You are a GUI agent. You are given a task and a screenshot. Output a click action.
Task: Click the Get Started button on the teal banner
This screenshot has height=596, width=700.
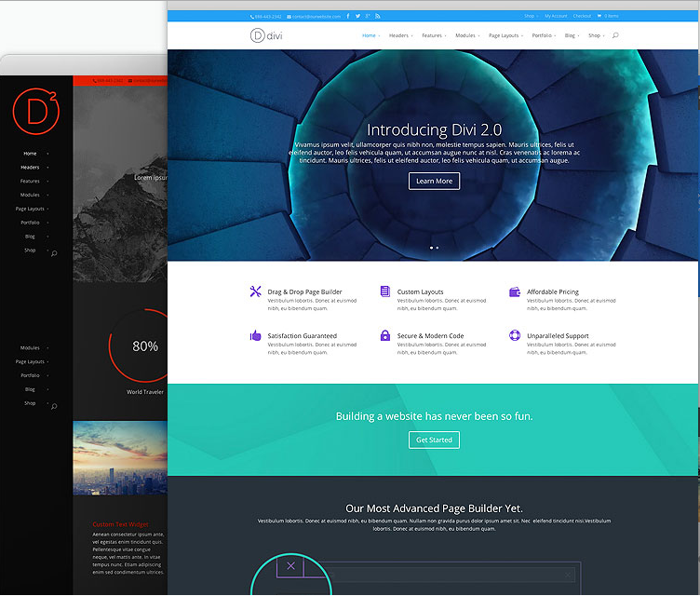(434, 440)
